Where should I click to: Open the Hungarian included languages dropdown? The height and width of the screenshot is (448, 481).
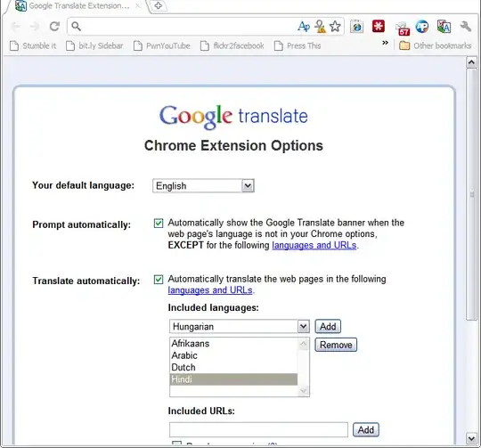[x=240, y=326]
